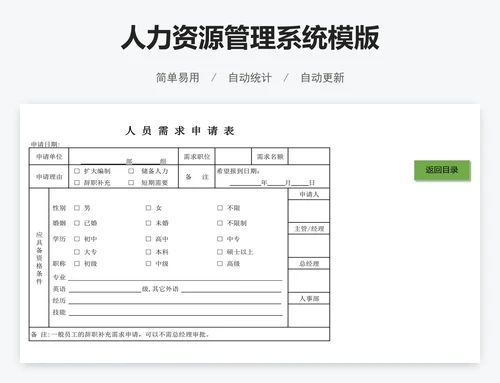This screenshot has width=500, height=383.
Task: Click the 需求名额 label cell
Action: click(270, 157)
